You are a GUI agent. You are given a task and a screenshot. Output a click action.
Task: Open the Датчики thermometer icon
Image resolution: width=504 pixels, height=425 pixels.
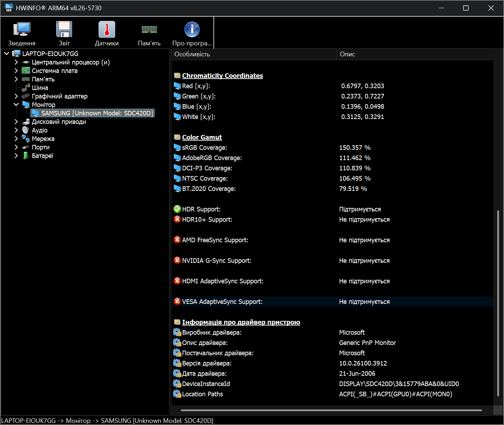(x=107, y=29)
